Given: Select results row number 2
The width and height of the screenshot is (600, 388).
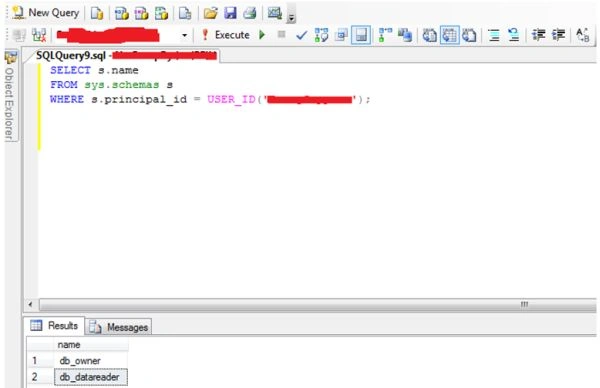Looking at the screenshot, I should tap(40, 377).
